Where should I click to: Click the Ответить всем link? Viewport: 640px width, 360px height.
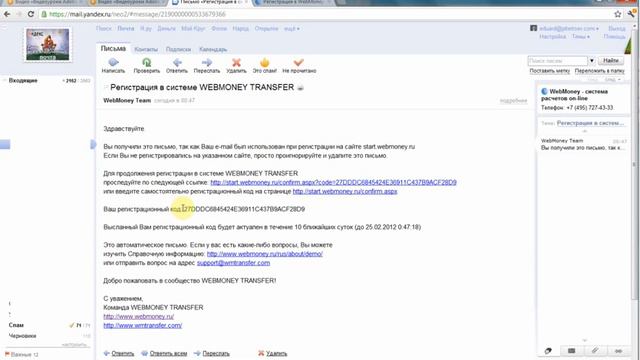click(x=168, y=353)
